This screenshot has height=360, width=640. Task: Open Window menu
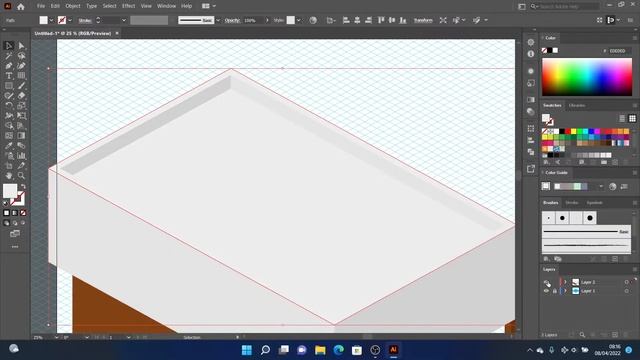[x=166, y=6]
